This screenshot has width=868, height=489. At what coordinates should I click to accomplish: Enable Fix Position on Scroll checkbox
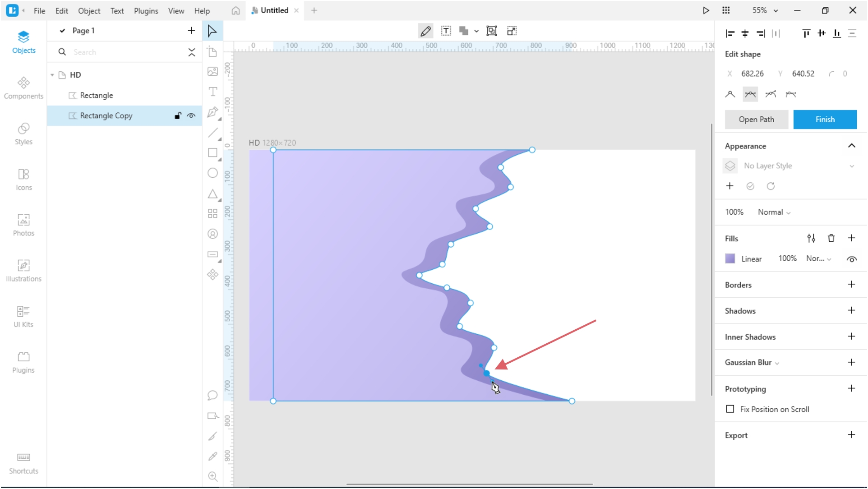pyautogui.click(x=730, y=409)
